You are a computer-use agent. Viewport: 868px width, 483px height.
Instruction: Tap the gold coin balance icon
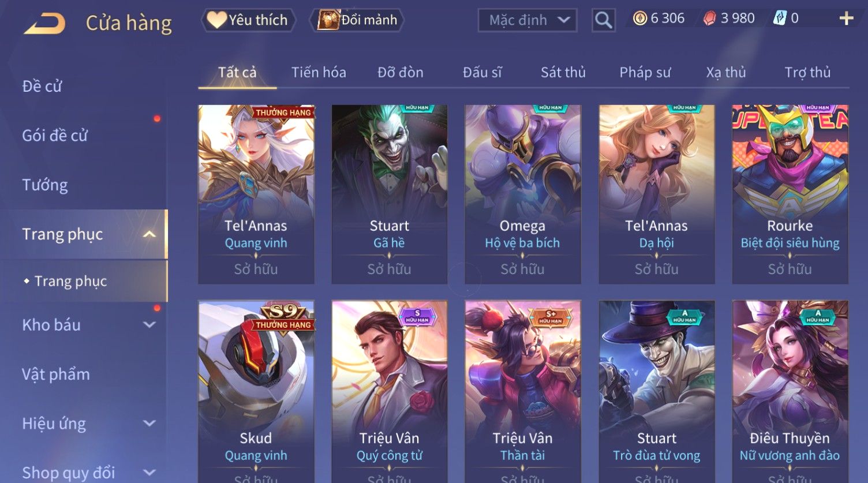(x=639, y=18)
